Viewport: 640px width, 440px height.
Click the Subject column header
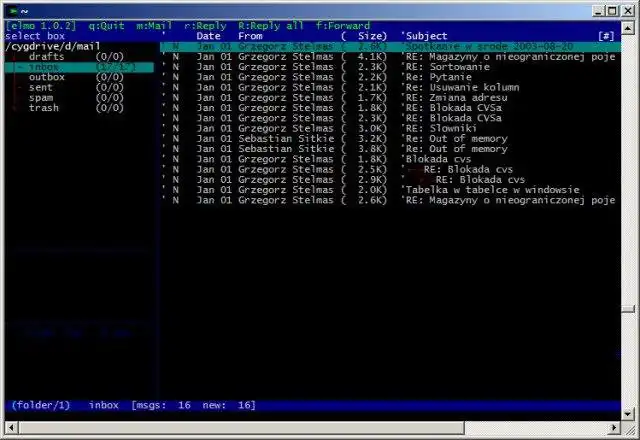pyautogui.click(x=426, y=36)
